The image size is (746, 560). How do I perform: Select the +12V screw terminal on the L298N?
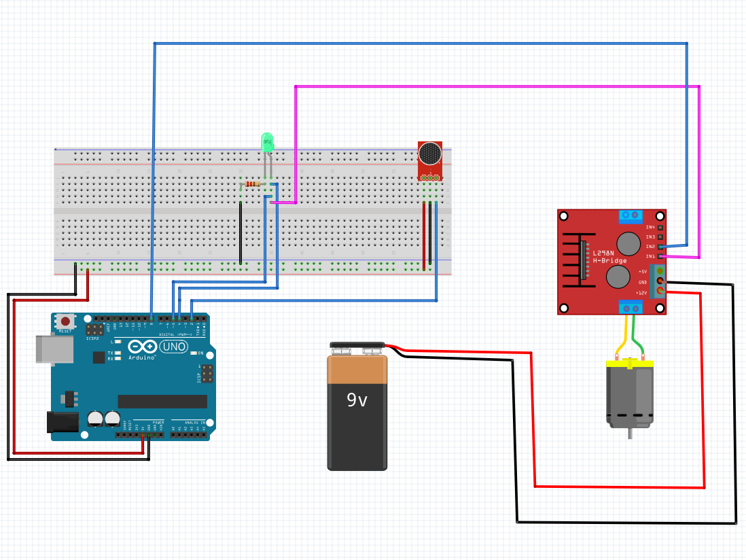pyautogui.click(x=659, y=292)
